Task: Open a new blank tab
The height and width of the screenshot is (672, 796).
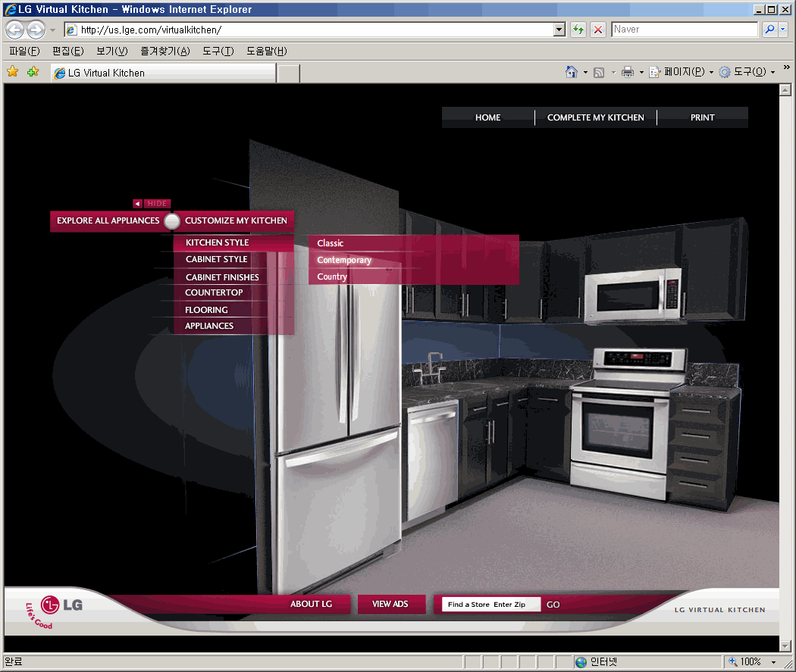Action: click(289, 73)
